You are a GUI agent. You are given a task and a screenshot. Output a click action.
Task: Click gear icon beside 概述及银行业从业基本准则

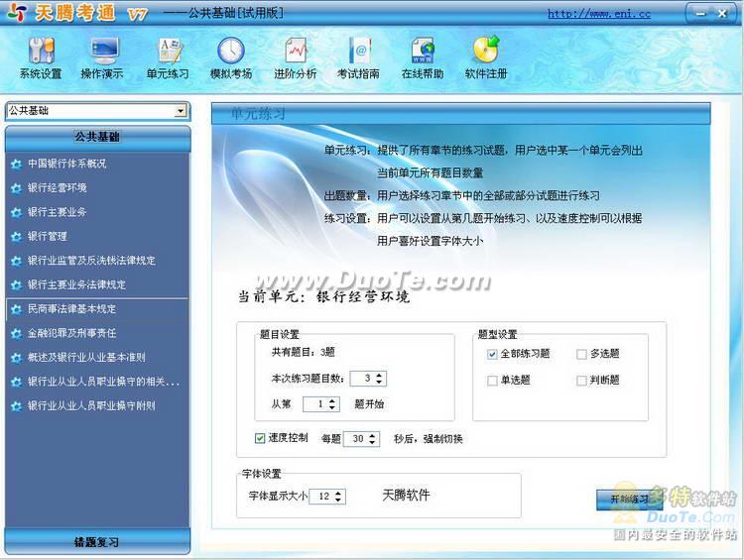[x=16, y=358]
